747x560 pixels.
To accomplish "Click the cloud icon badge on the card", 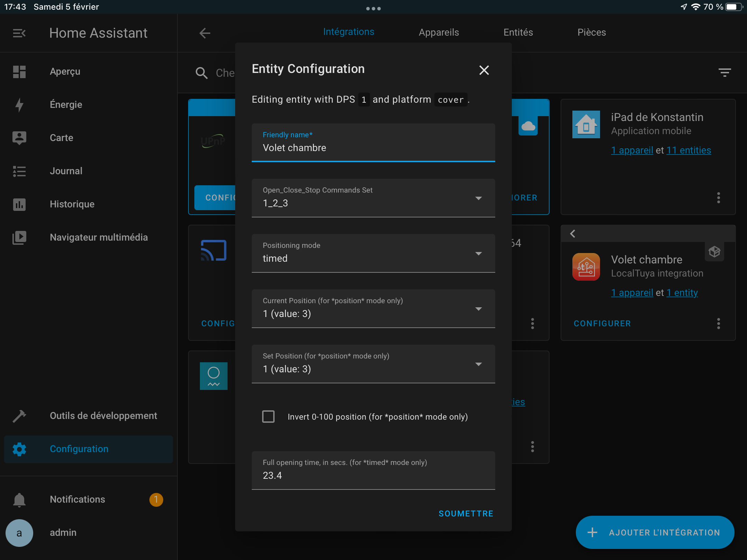I will point(528,126).
